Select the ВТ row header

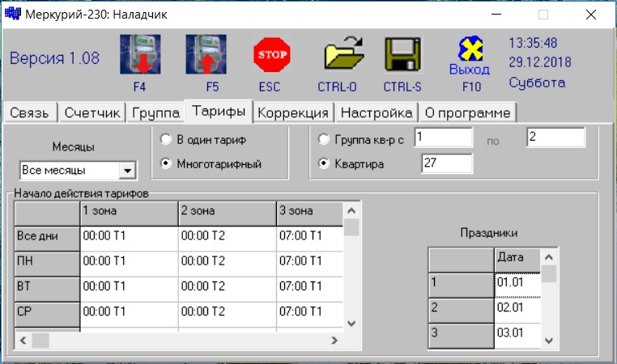pos(47,290)
